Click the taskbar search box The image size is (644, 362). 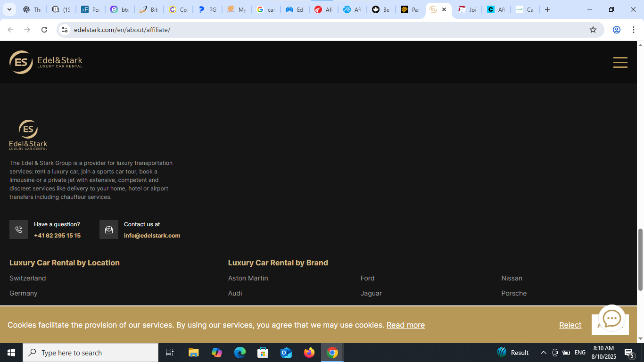tap(91, 353)
